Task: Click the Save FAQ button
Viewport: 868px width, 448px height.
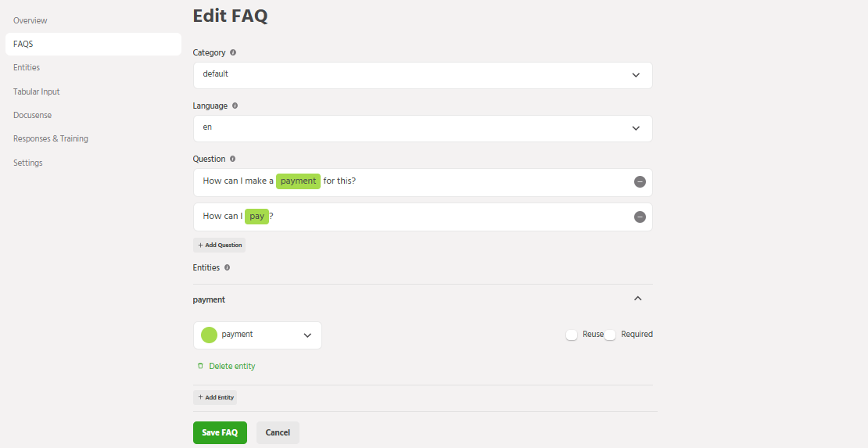Action: click(x=220, y=432)
